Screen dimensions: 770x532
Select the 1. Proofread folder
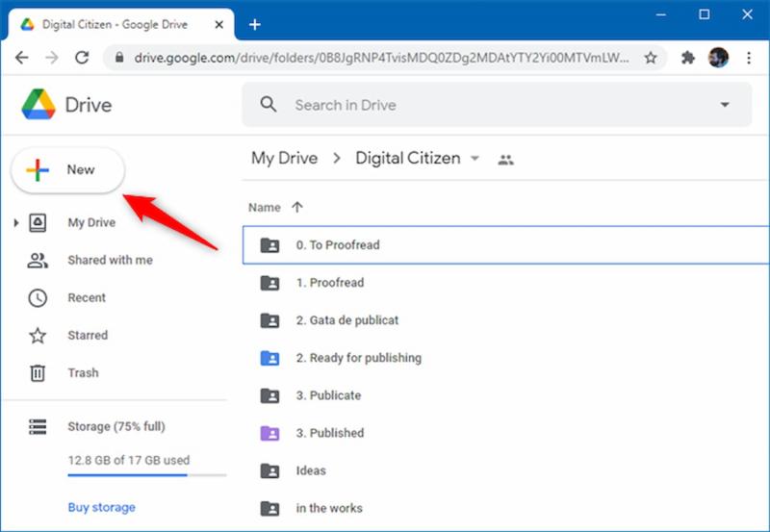pyautogui.click(x=506, y=283)
